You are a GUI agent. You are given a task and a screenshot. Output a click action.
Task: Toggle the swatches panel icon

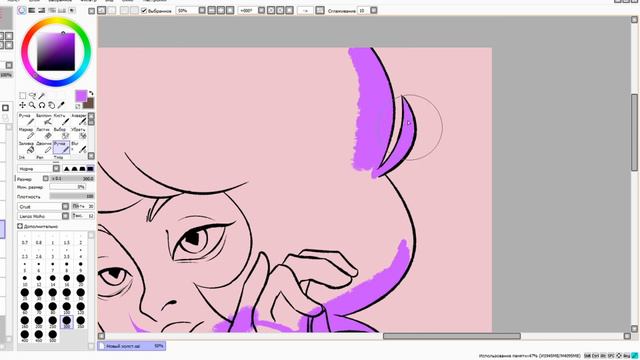tap(62, 10)
